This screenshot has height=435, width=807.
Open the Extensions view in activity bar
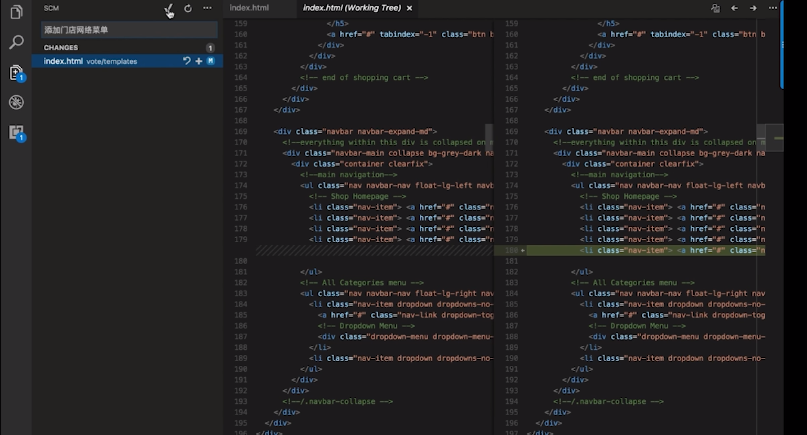click(16, 132)
